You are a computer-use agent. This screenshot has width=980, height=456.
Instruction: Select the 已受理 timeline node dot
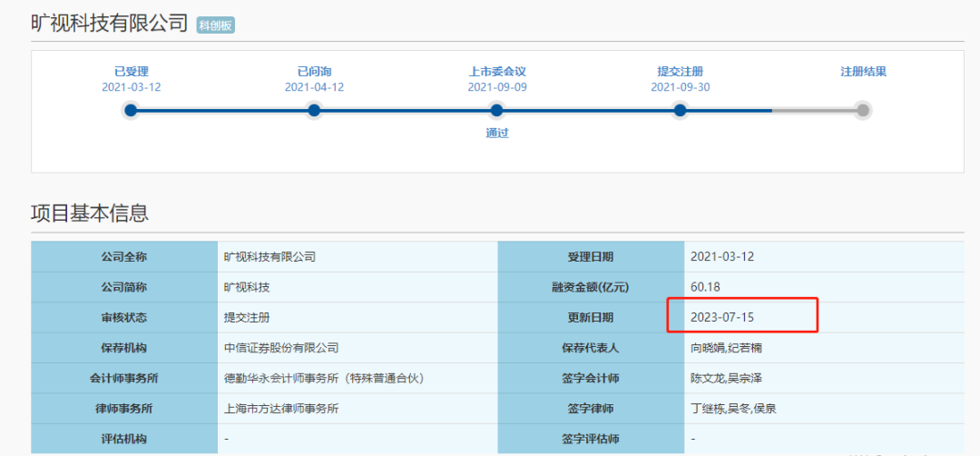131,111
